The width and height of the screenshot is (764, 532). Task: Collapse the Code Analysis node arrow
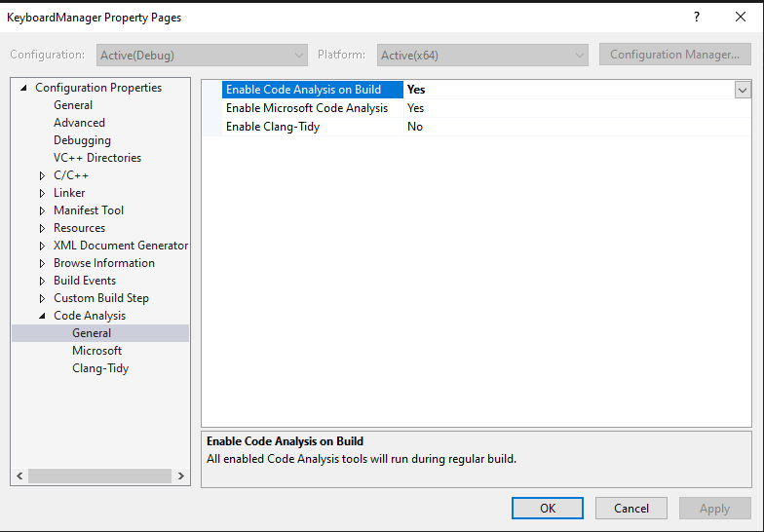pyautogui.click(x=43, y=316)
